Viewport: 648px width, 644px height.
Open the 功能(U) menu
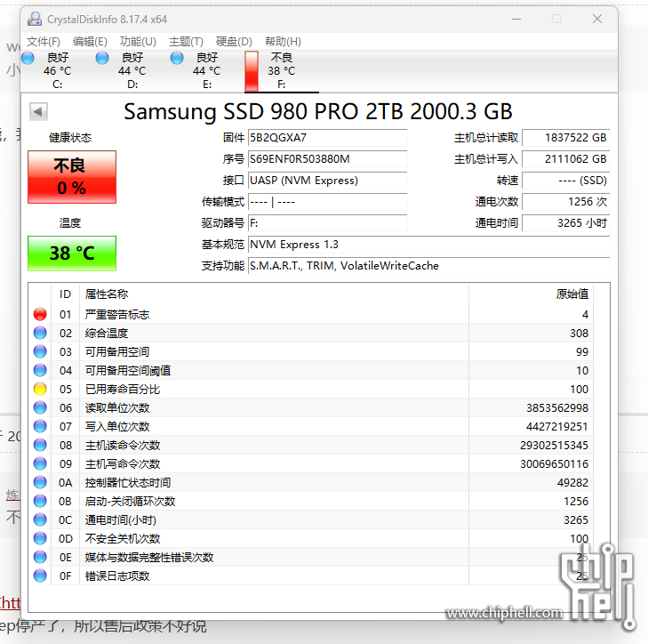(x=138, y=42)
